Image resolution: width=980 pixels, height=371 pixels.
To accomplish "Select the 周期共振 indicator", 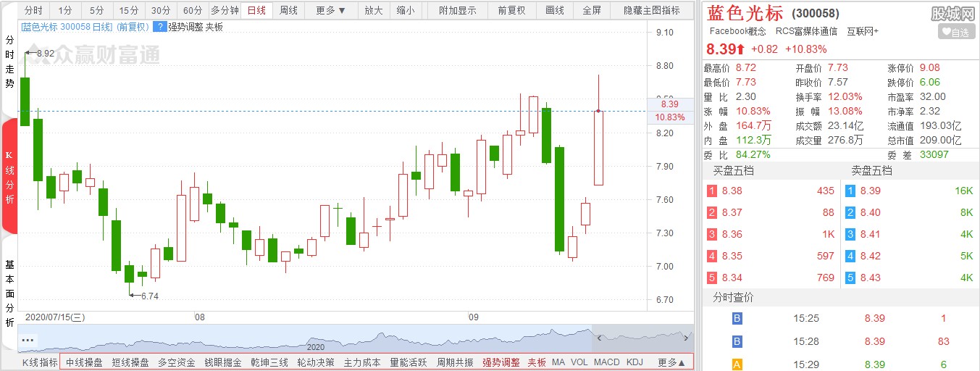I will pyautogui.click(x=455, y=362).
